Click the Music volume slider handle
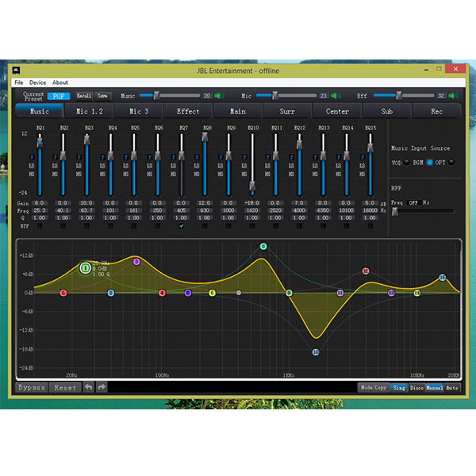 156,96
